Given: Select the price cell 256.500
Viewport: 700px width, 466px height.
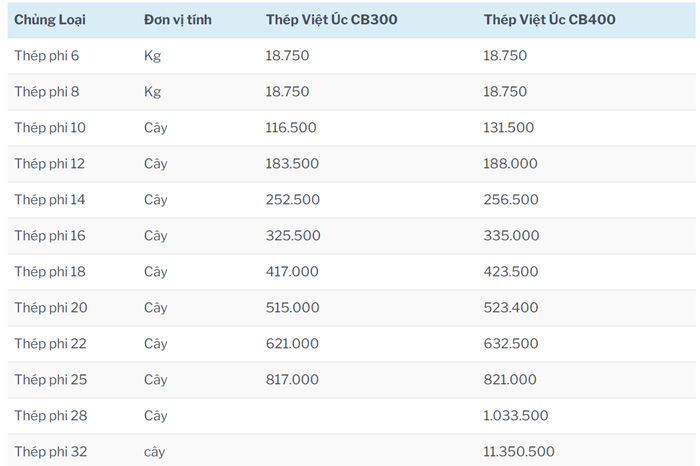Looking at the screenshot, I should 511,200.
